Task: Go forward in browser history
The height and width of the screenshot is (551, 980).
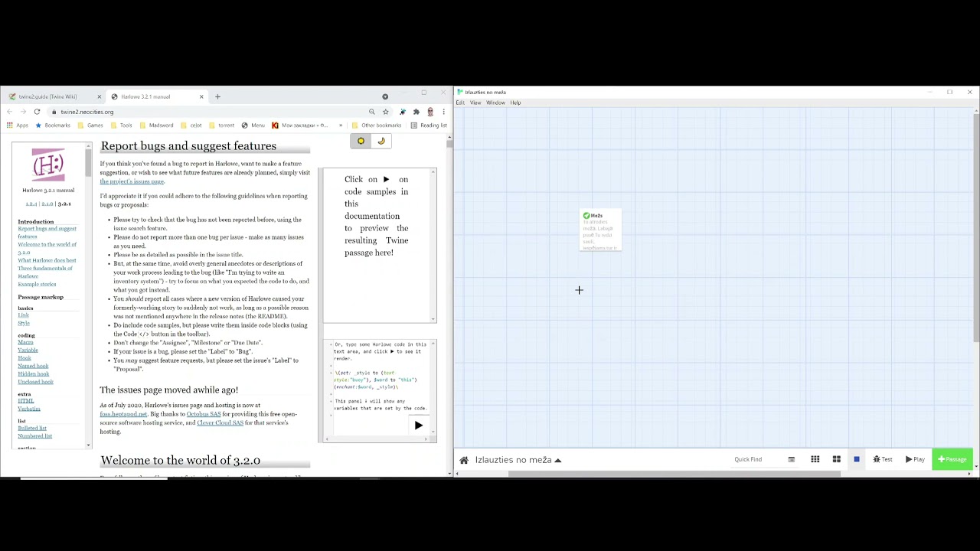Action: pos(23,112)
